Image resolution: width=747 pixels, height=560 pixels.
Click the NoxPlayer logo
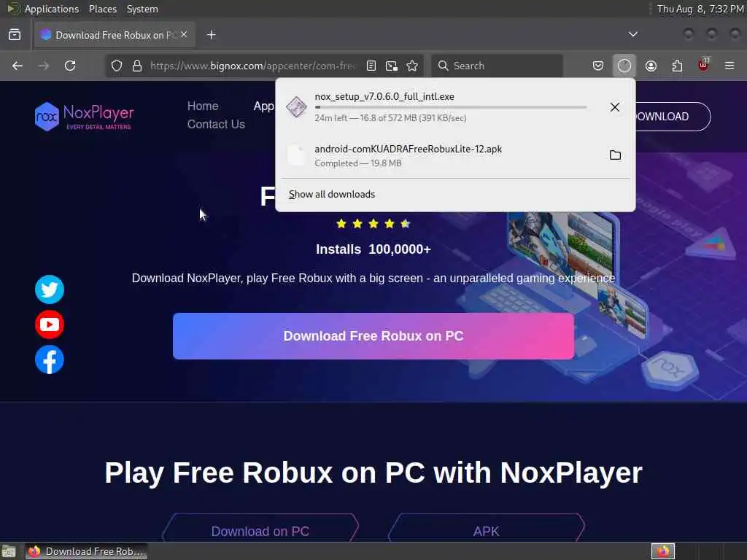[x=85, y=116]
